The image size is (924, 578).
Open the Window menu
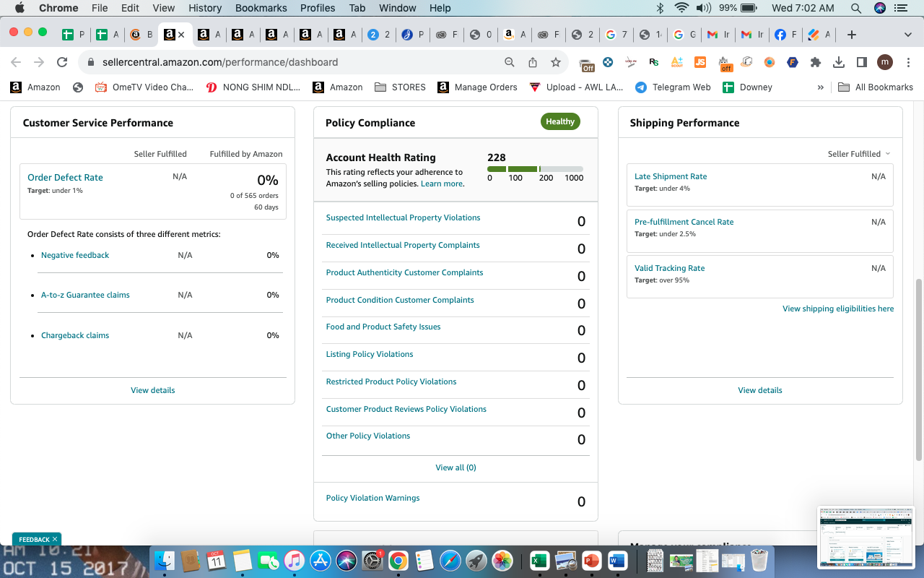(x=398, y=8)
